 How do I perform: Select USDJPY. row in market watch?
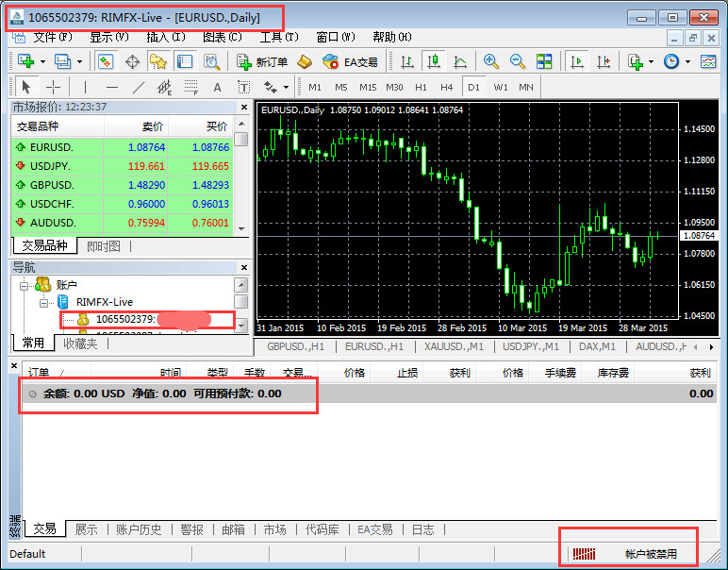tap(122, 166)
